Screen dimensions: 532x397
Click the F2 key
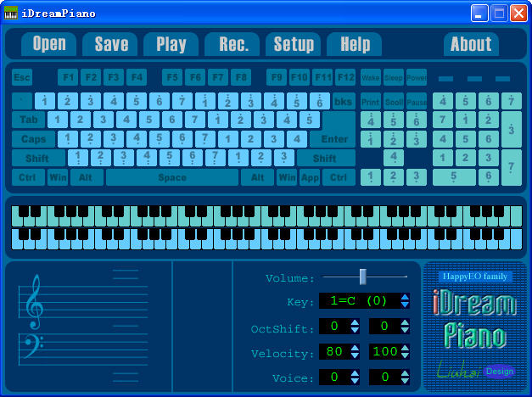coord(91,77)
